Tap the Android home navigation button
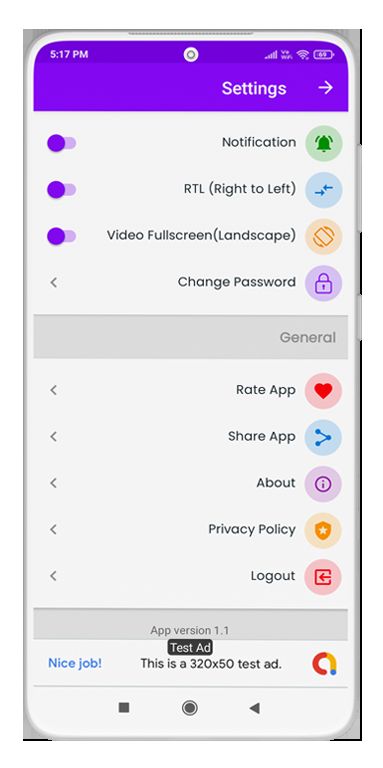This screenshot has width=383, height=768. coord(190,707)
